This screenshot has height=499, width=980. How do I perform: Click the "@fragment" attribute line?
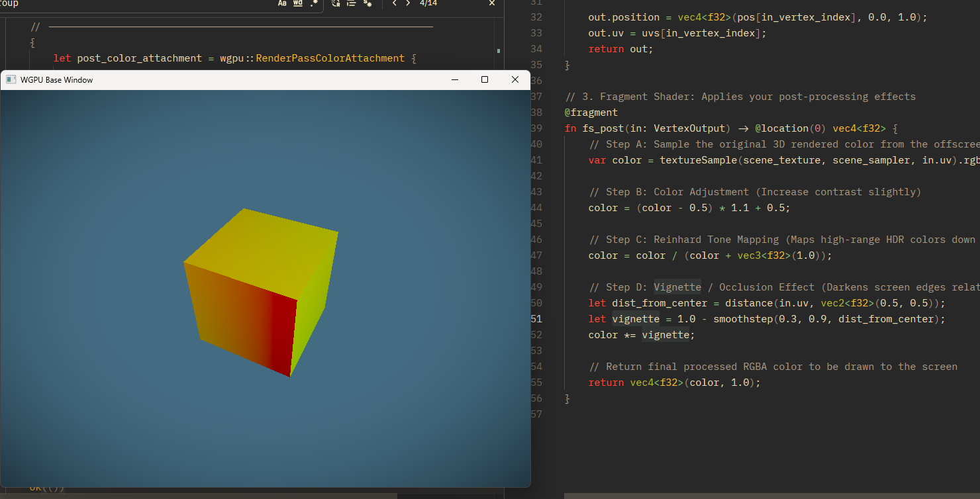point(591,113)
